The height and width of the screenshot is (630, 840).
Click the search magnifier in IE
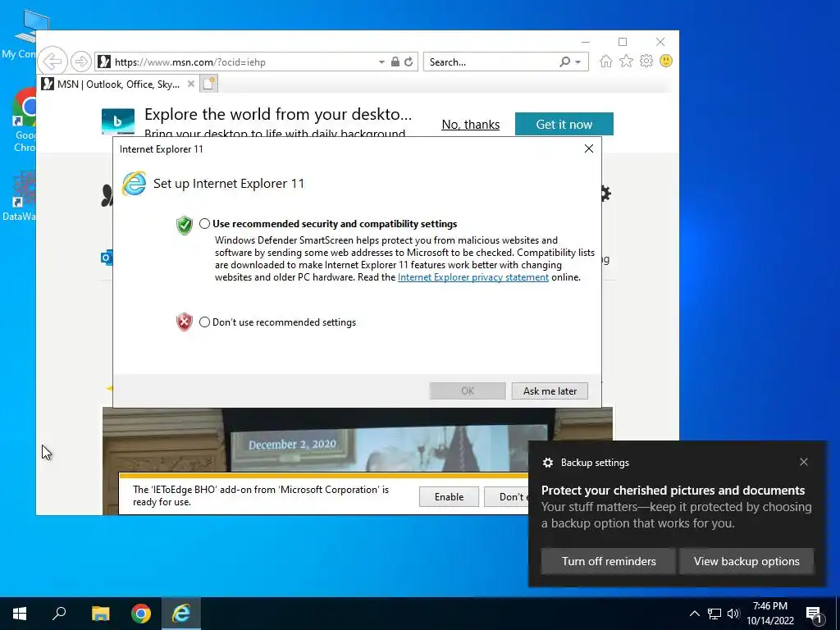pyautogui.click(x=564, y=62)
